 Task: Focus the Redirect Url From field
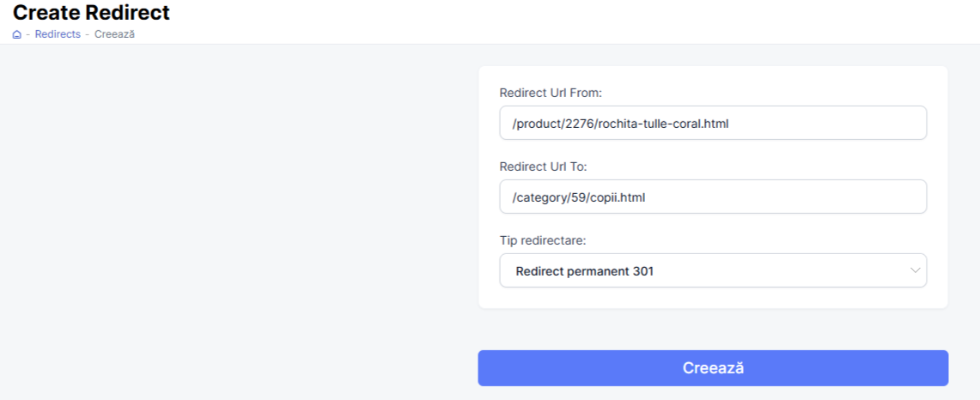pos(712,123)
